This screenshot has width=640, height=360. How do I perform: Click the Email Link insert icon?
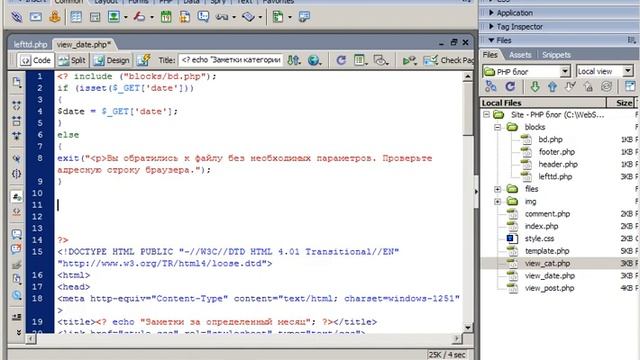point(36,17)
